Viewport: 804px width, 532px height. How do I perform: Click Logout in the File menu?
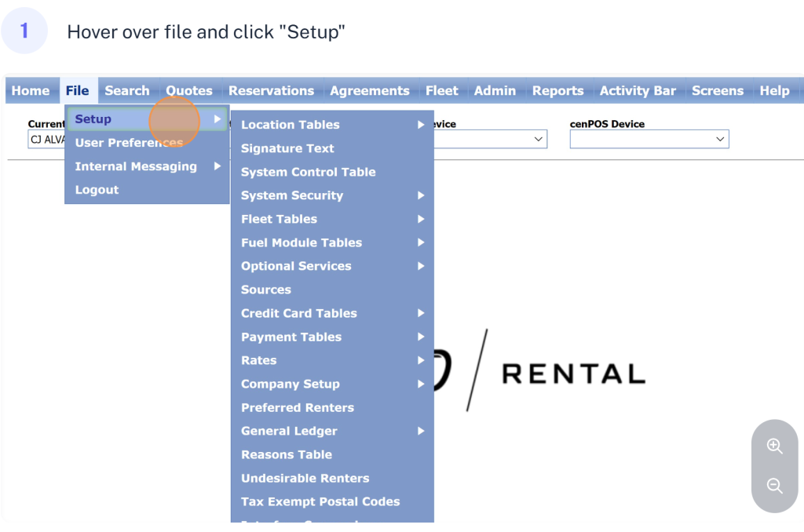97,190
